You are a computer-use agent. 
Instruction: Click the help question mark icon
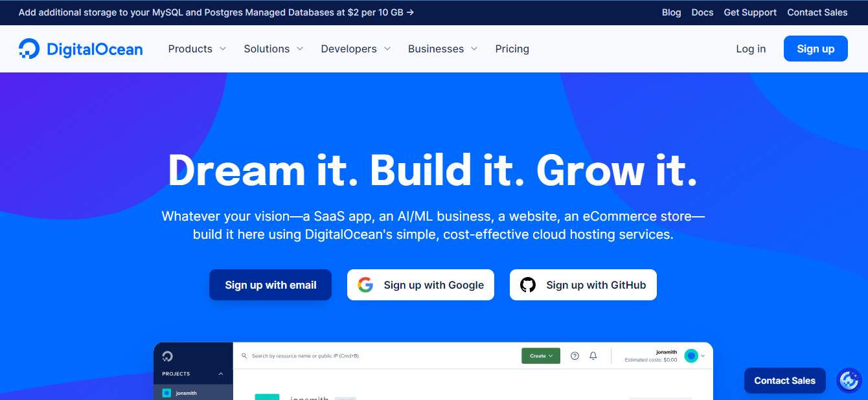coord(575,356)
